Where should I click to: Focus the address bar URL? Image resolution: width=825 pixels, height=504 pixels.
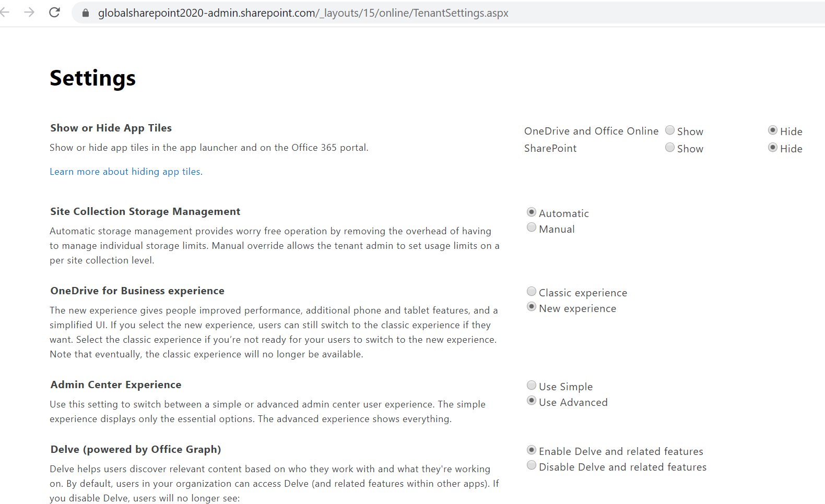(x=303, y=13)
